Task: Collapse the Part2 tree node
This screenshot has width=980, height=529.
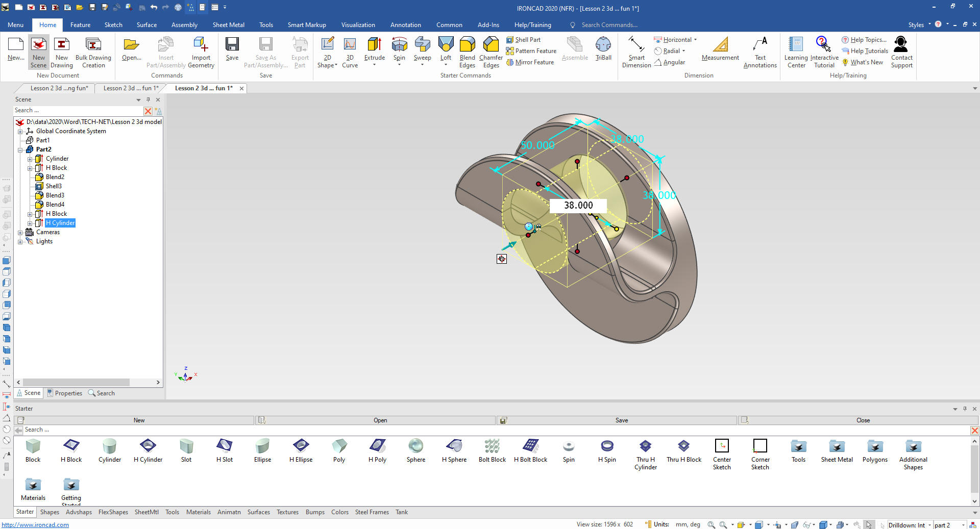Action: (20, 149)
